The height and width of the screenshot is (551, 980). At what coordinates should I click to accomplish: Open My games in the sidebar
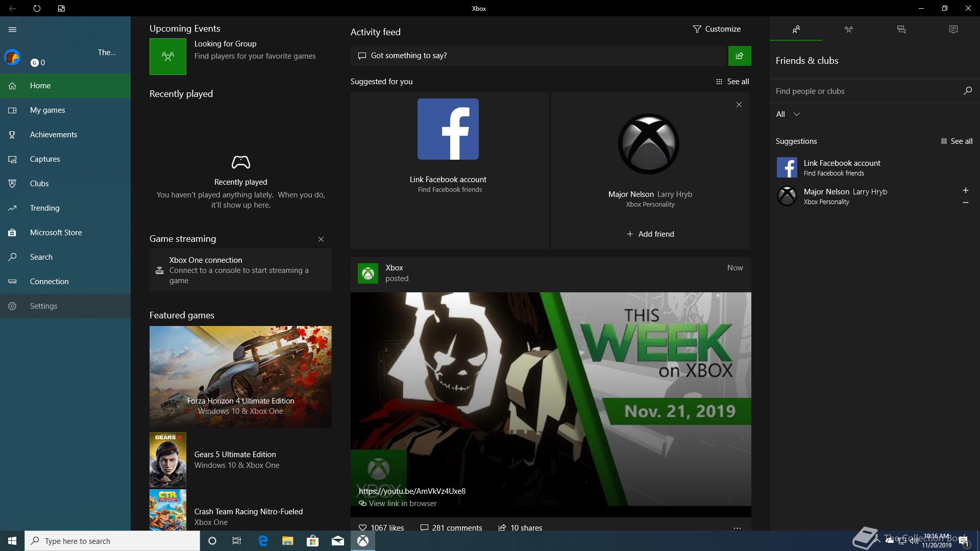point(65,110)
